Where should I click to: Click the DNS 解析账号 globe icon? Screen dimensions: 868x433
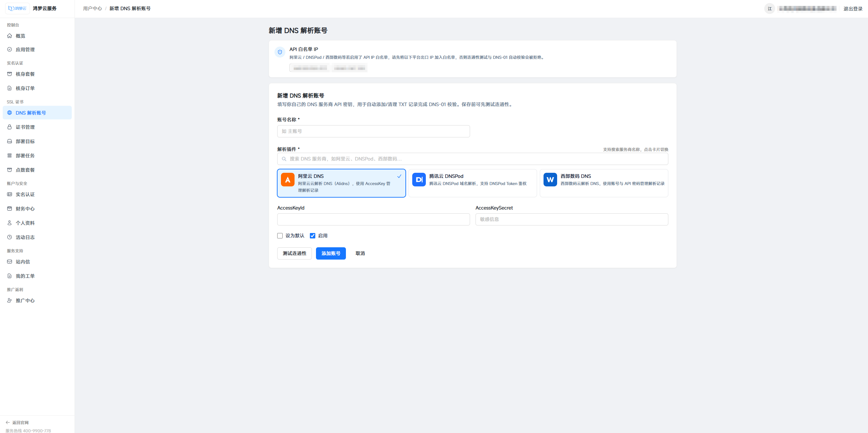click(x=10, y=113)
